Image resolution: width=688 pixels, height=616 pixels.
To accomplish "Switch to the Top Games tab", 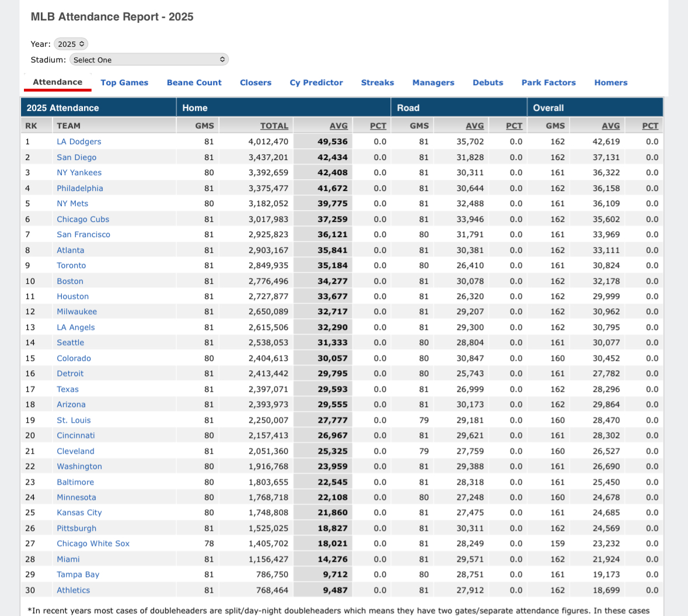I will pos(124,82).
